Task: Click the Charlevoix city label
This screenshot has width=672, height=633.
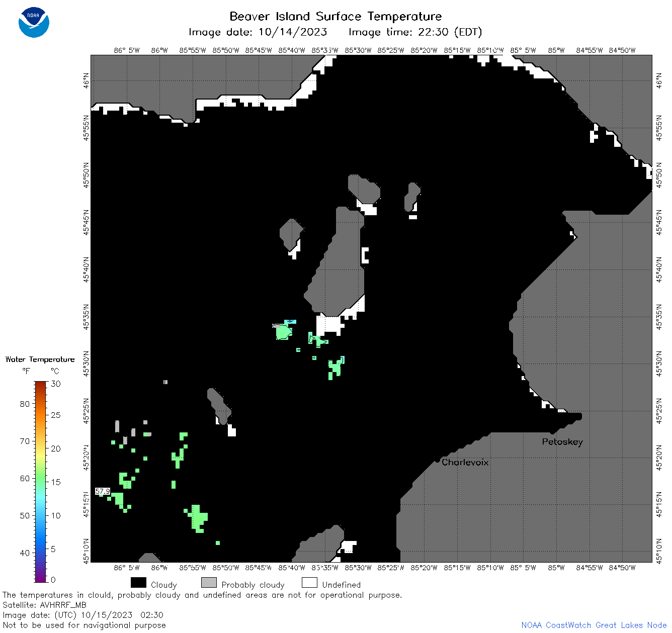Action: coord(465,462)
